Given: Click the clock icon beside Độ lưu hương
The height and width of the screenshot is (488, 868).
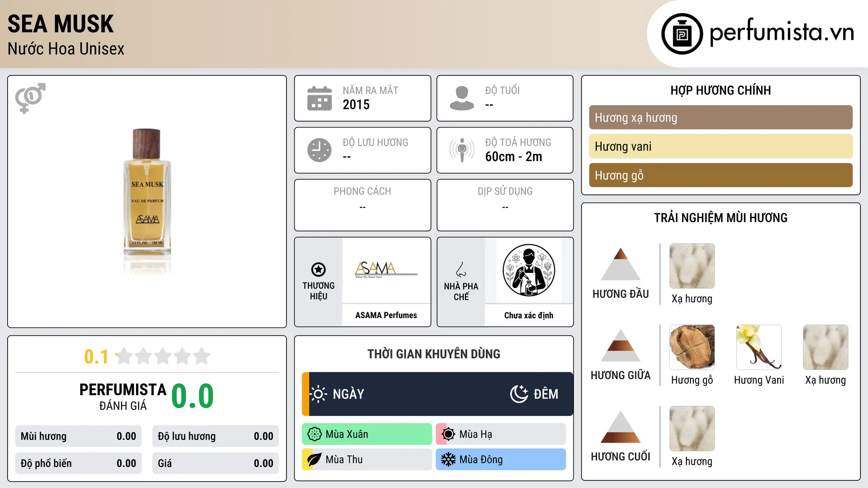Looking at the screenshot, I should 320,150.
